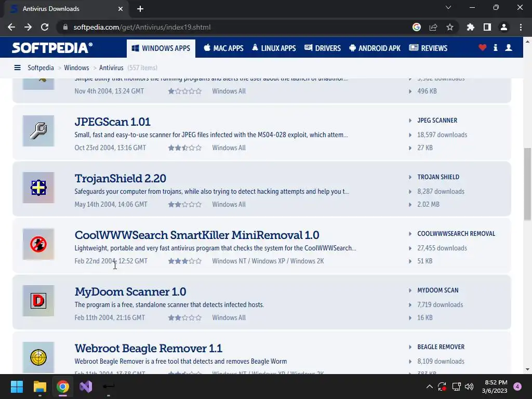Click the Softpedia breadcrumb link
The width and height of the screenshot is (532, 399).
[41, 68]
